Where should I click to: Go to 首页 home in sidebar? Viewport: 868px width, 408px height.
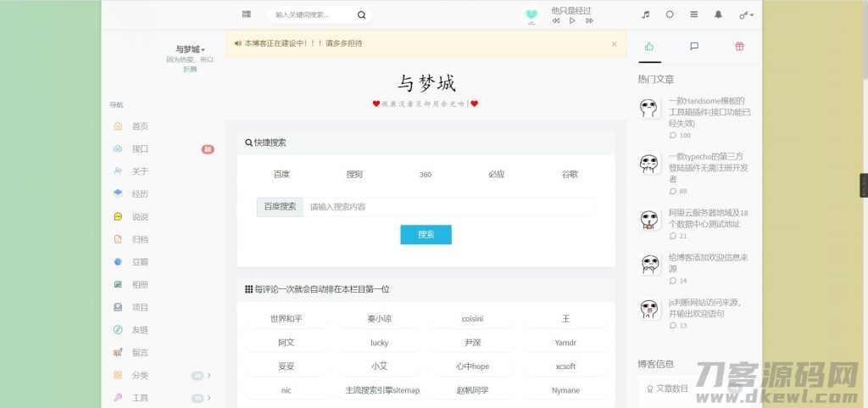(x=140, y=126)
